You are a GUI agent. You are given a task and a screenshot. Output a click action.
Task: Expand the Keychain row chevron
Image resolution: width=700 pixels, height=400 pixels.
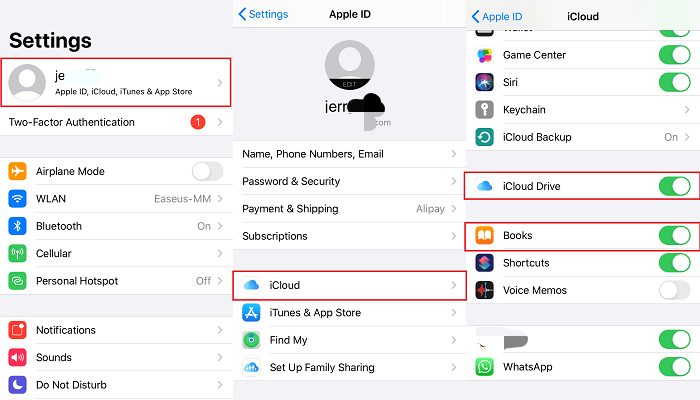pos(687,108)
